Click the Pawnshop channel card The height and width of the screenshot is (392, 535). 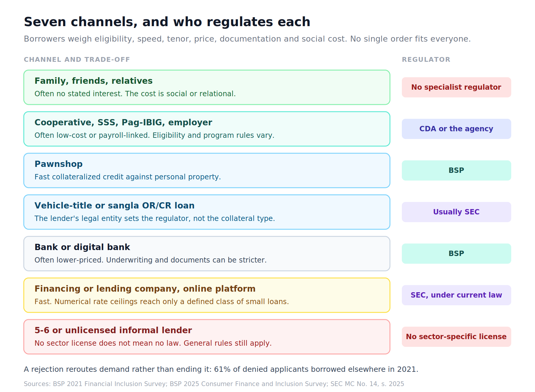click(x=207, y=170)
